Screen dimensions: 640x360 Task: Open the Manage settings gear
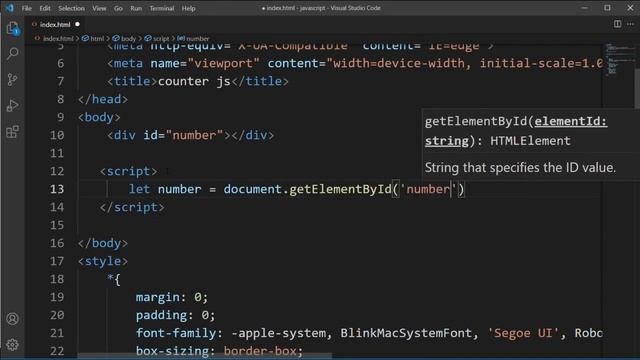[13, 345]
